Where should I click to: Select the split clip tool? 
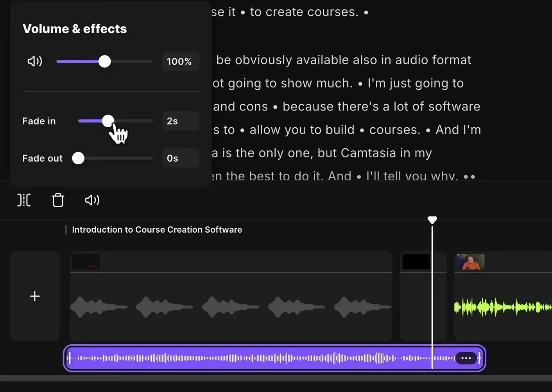coord(24,200)
